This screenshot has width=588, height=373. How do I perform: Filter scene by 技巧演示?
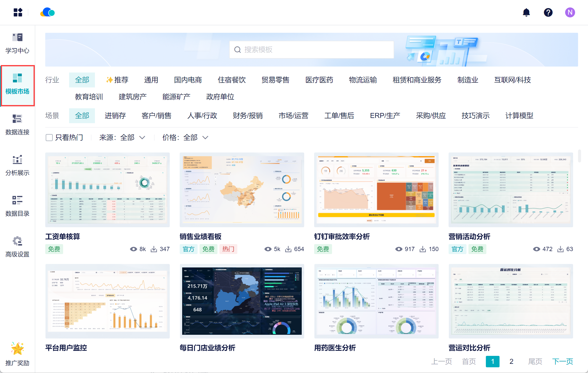[x=476, y=116]
